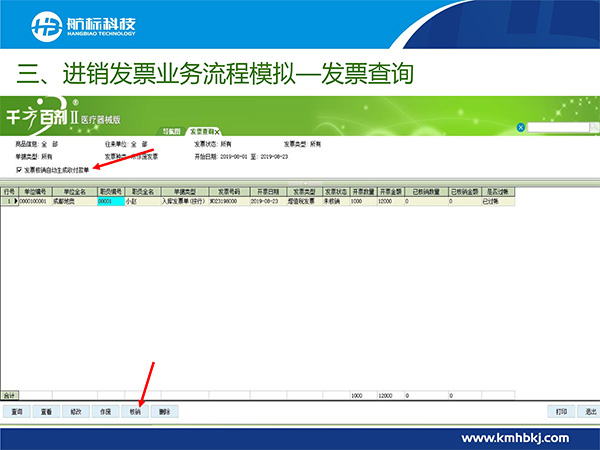Click the cell 入库发票单(按行)
Image resolution: width=600 pixels, height=450 pixels.
pyautogui.click(x=185, y=201)
